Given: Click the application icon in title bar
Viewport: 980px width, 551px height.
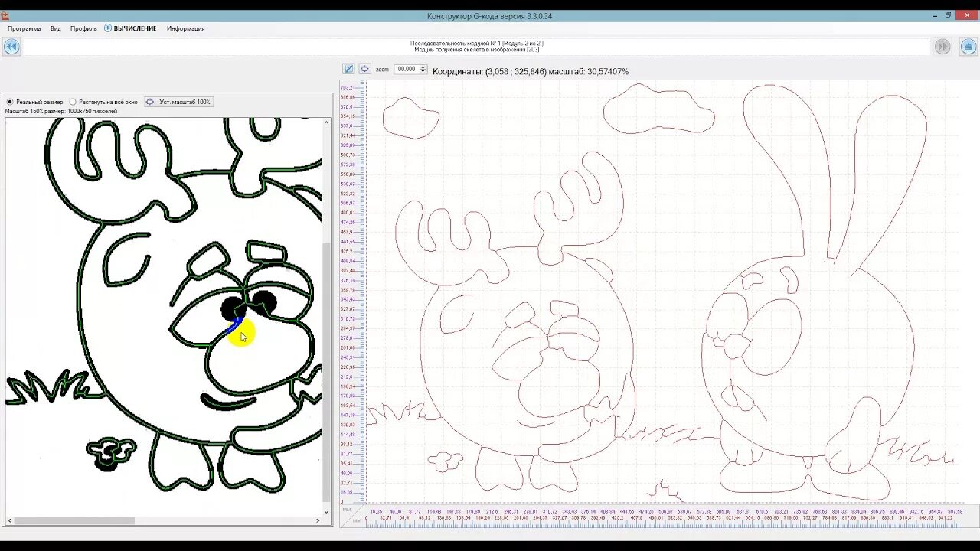Looking at the screenshot, I should pos(5,15).
